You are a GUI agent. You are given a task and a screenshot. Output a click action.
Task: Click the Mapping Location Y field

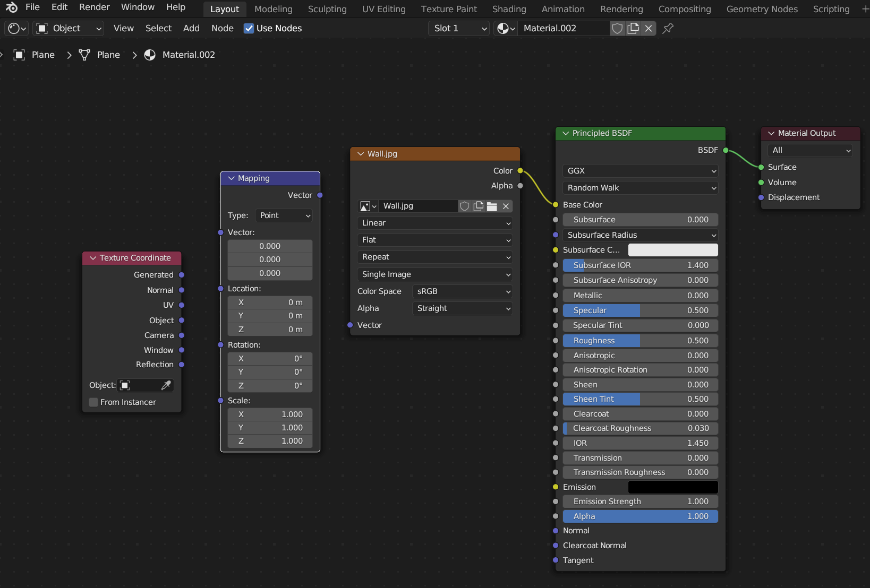pos(270,316)
